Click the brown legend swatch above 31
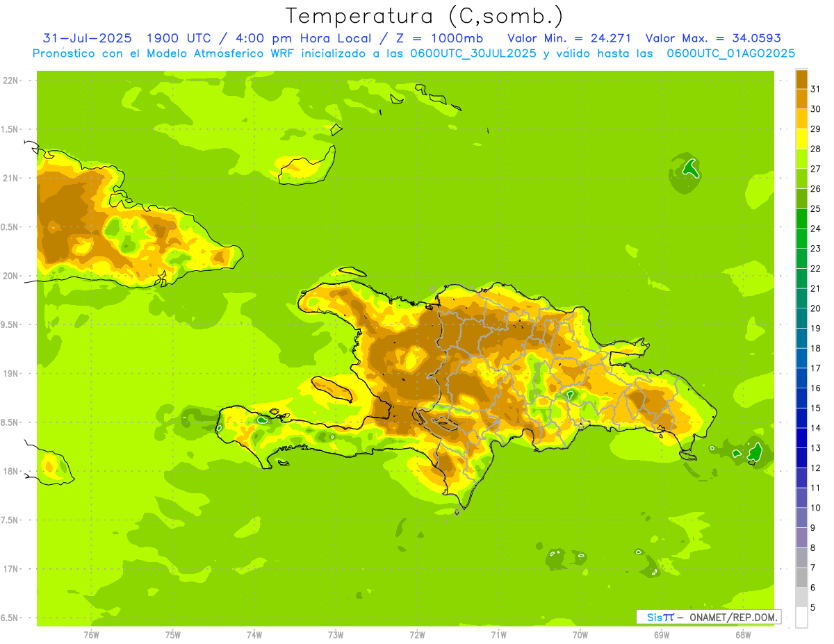Screen dimensions: 834x644 (x=801, y=79)
